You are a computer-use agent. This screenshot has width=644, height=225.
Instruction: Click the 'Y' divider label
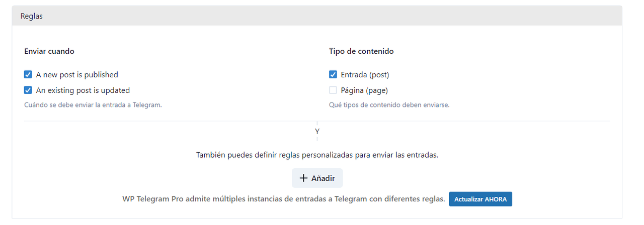(x=317, y=132)
